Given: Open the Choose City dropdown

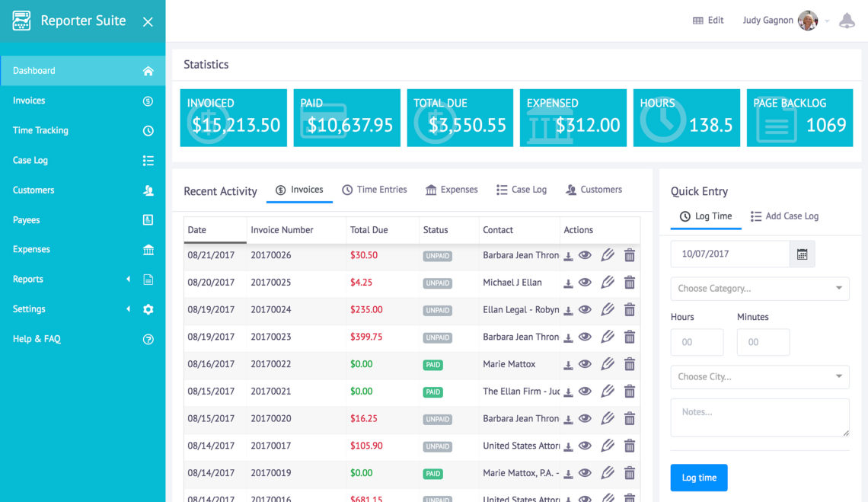Looking at the screenshot, I should 760,377.
